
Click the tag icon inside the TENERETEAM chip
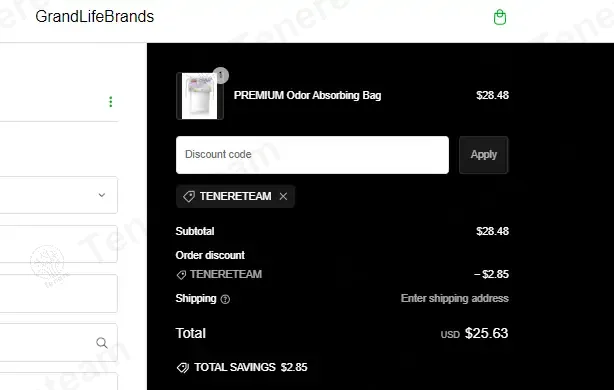pos(189,196)
